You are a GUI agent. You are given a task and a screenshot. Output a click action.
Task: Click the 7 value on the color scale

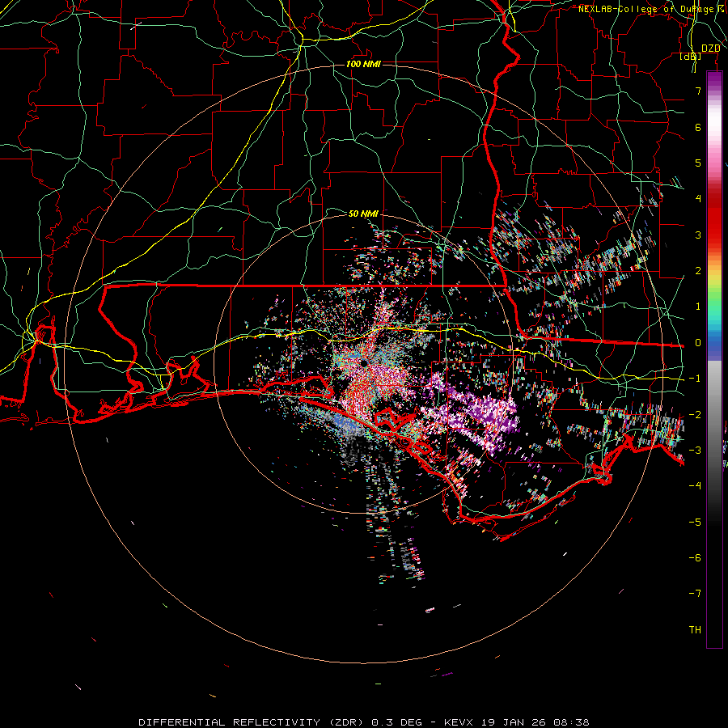pos(698,91)
